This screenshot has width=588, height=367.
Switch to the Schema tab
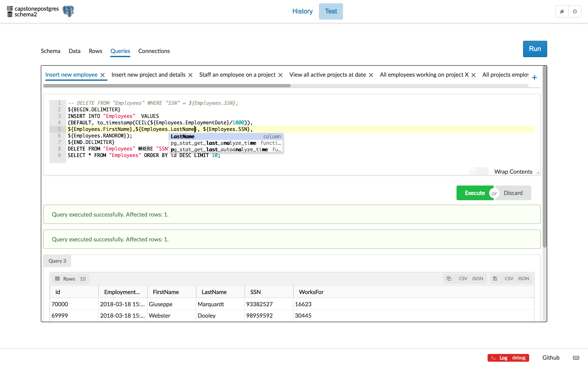(50, 51)
